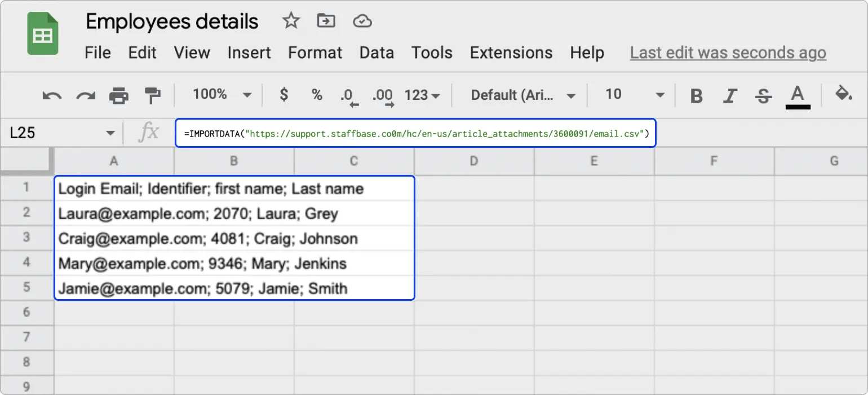Screen dimensions: 868x395
Task: Open the Data menu
Action: tap(377, 53)
